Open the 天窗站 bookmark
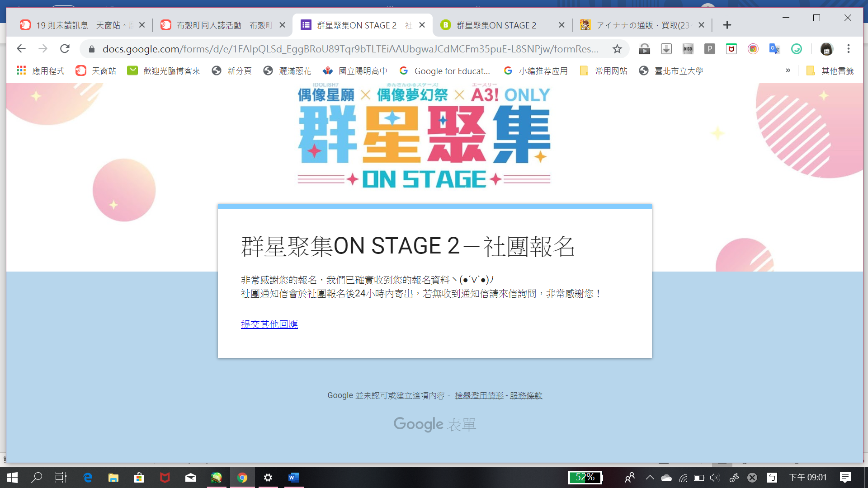The width and height of the screenshot is (868, 488). pyautogui.click(x=95, y=71)
